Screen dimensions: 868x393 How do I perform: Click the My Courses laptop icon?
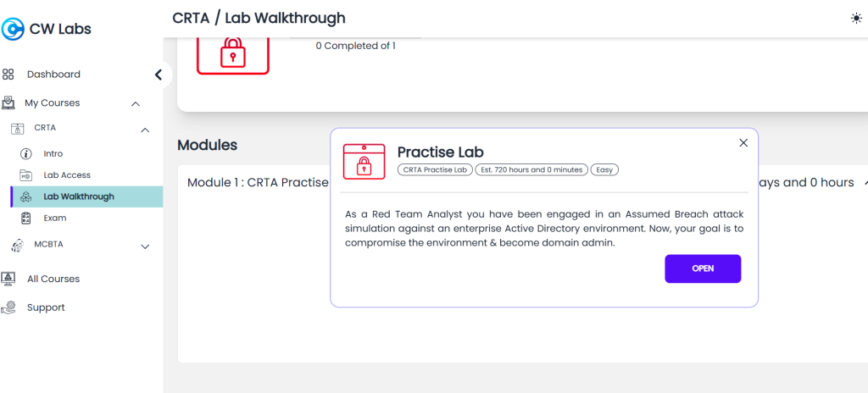coord(8,103)
